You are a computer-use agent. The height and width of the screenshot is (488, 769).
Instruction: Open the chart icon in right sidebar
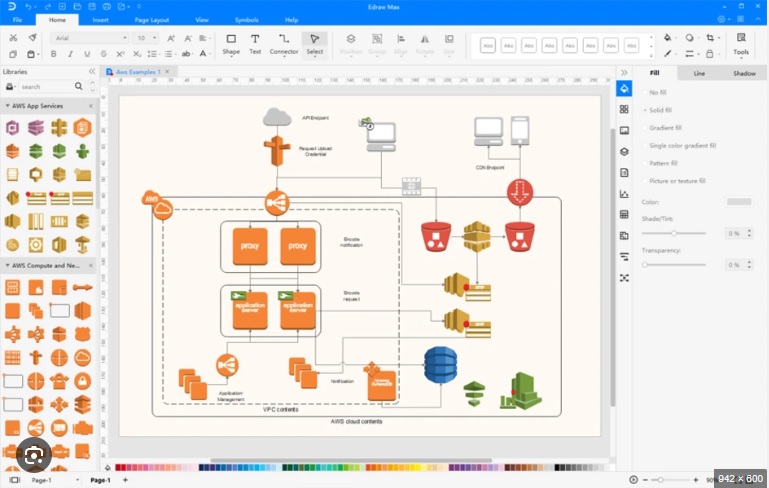pos(624,194)
